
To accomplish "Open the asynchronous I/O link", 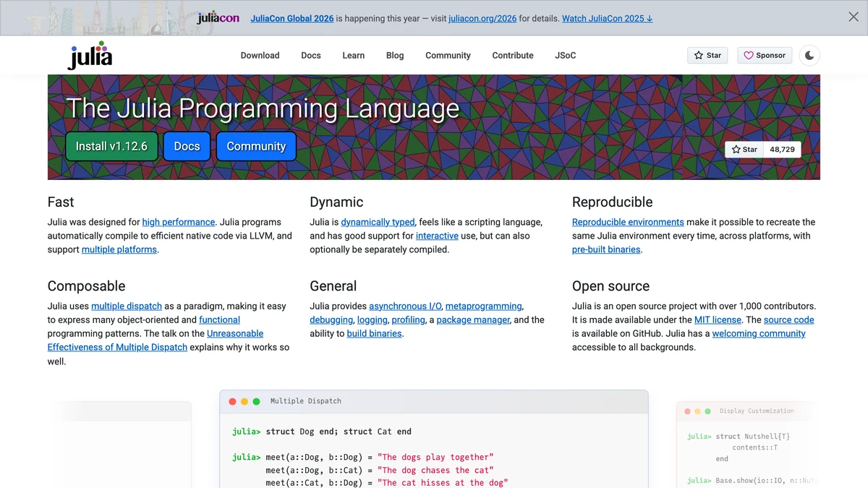I will click(x=406, y=306).
